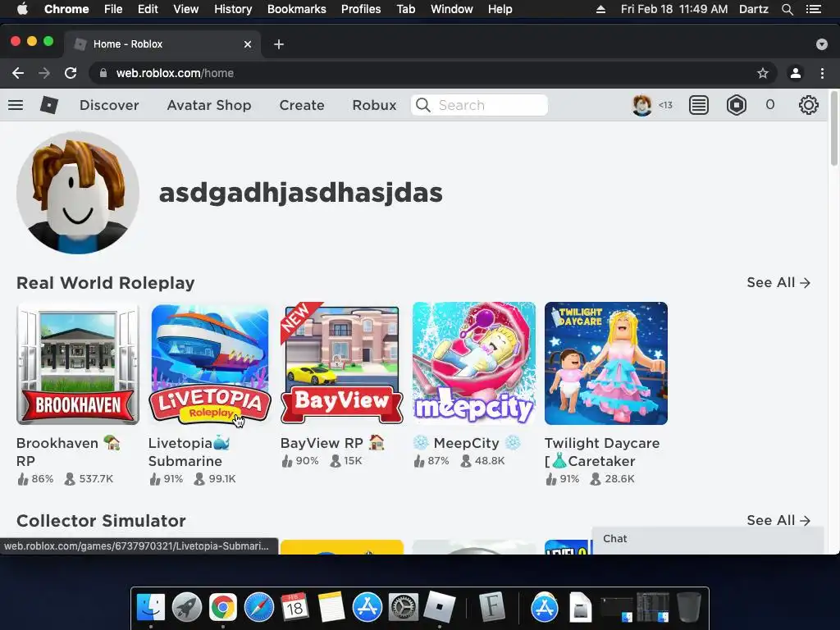The height and width of the screenshot is (630, 840).
Task: Open the tab search dropdown arrow
Action: pos(822,44)
